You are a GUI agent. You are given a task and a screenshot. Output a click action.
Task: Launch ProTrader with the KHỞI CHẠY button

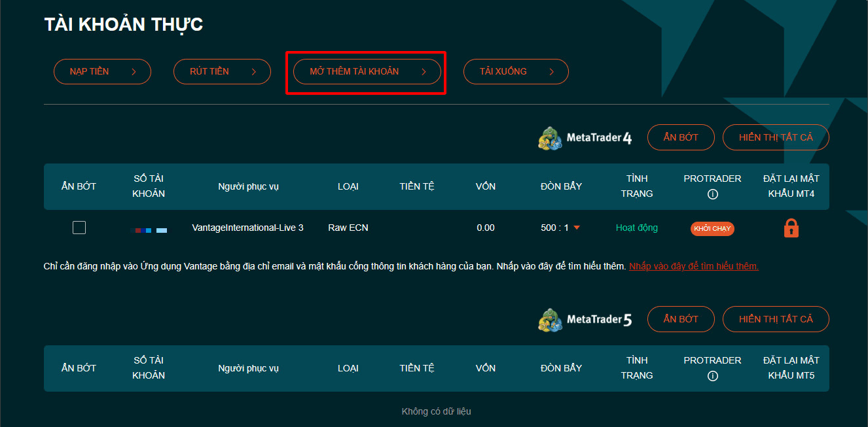pyautogui.click(x=712, y=228)
